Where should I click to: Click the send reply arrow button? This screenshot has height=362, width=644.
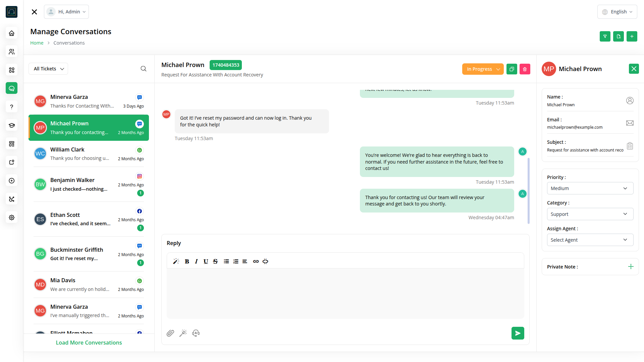[518, 333]
